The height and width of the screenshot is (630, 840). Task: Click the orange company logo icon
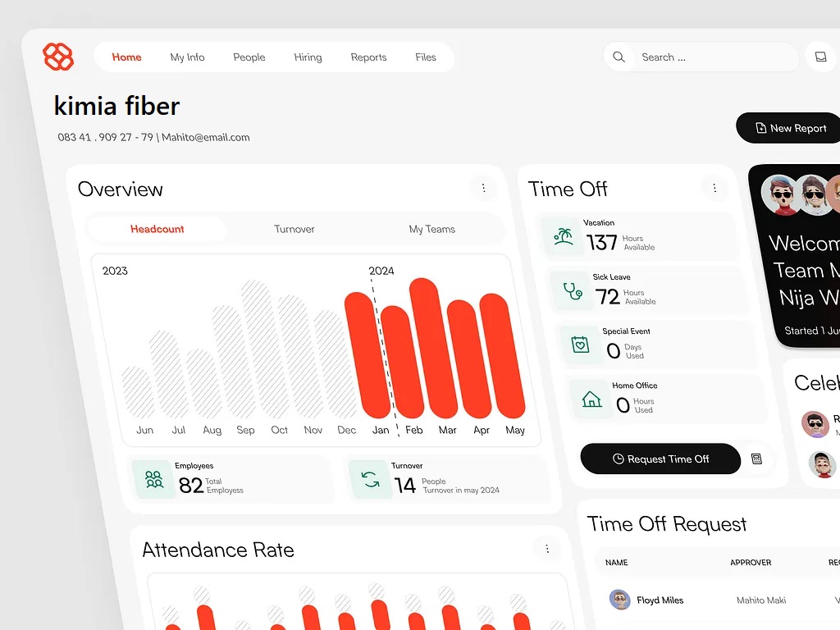(x=58, y=57)
